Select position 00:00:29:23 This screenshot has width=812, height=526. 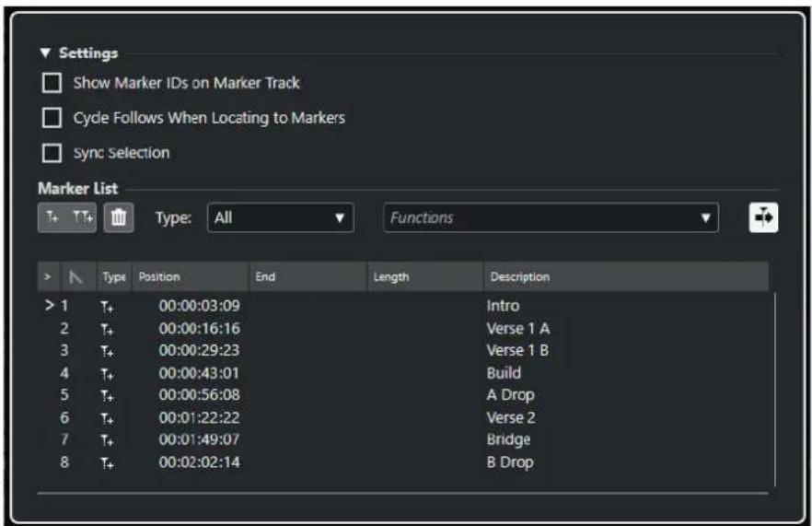click(x=200, y=350)
